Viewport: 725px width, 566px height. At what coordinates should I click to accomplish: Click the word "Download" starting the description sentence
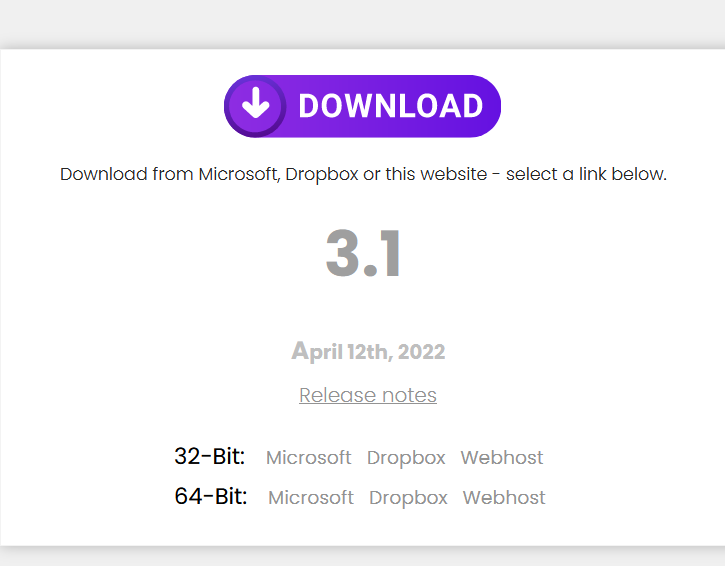104,174
